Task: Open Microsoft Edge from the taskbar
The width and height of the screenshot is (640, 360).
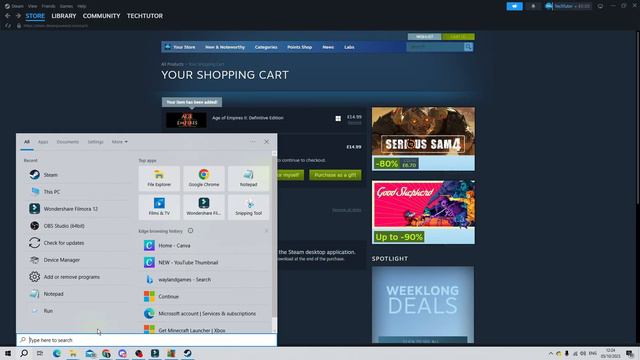Action: [x=57, y=353]
